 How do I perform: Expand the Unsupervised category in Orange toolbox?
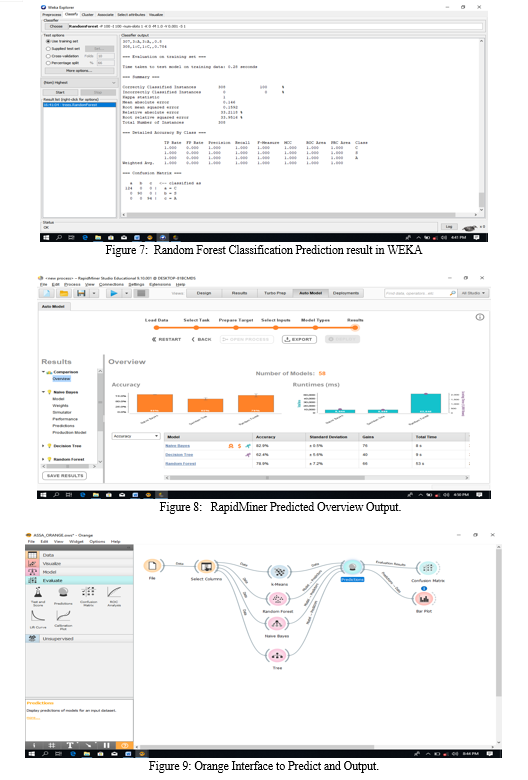pyautogui.click(x=79, y=639)
